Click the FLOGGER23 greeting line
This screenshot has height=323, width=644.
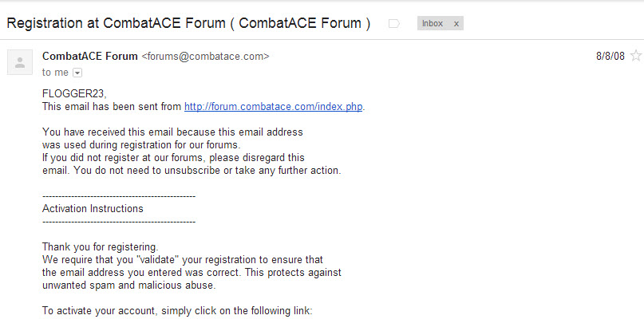[74, 94]
